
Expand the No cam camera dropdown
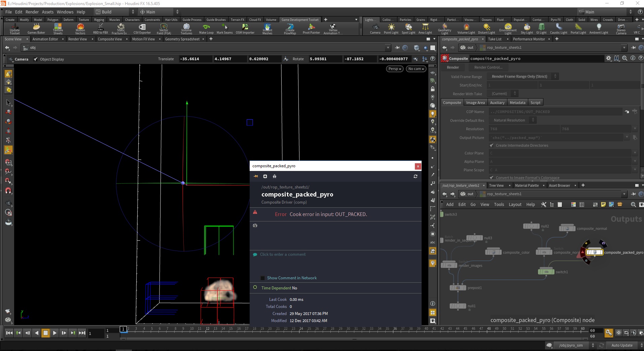(416, 69)
